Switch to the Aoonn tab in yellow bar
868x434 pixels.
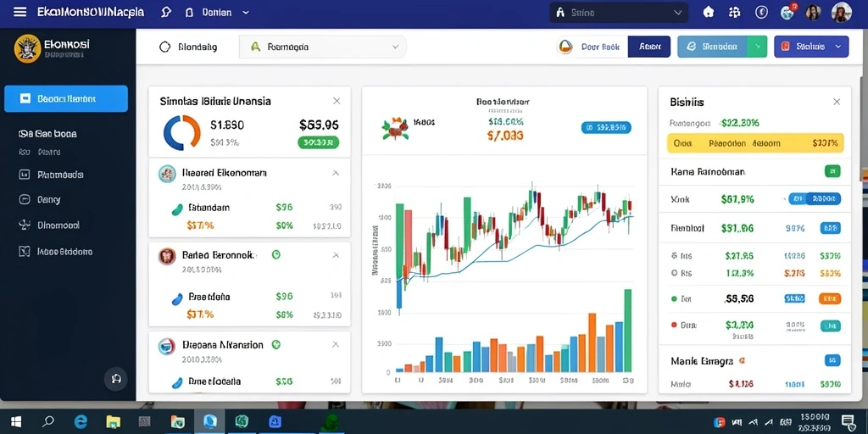[x=766, y=143]
